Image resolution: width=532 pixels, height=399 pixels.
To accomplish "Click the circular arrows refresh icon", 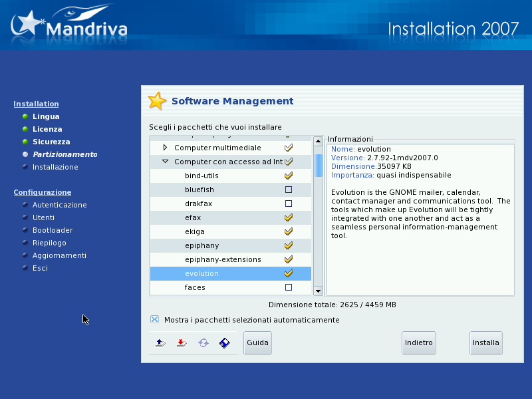I will (203, 343).
